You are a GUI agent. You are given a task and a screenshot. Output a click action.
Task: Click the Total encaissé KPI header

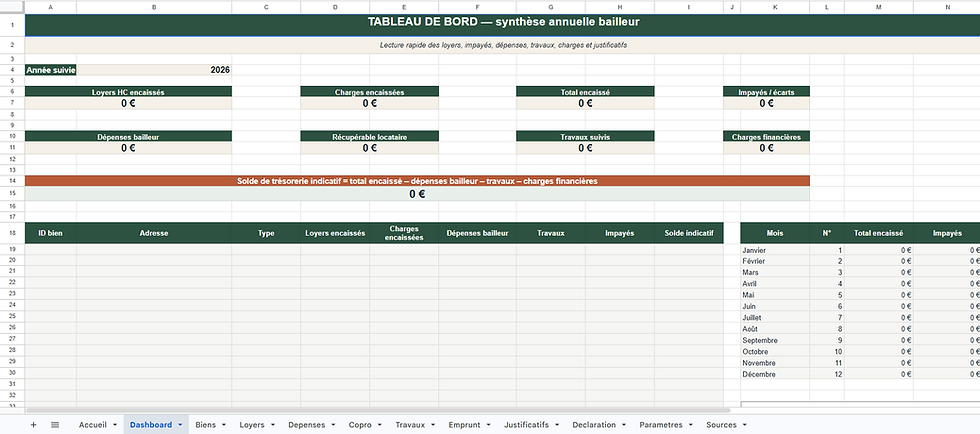tap(585, 92)
